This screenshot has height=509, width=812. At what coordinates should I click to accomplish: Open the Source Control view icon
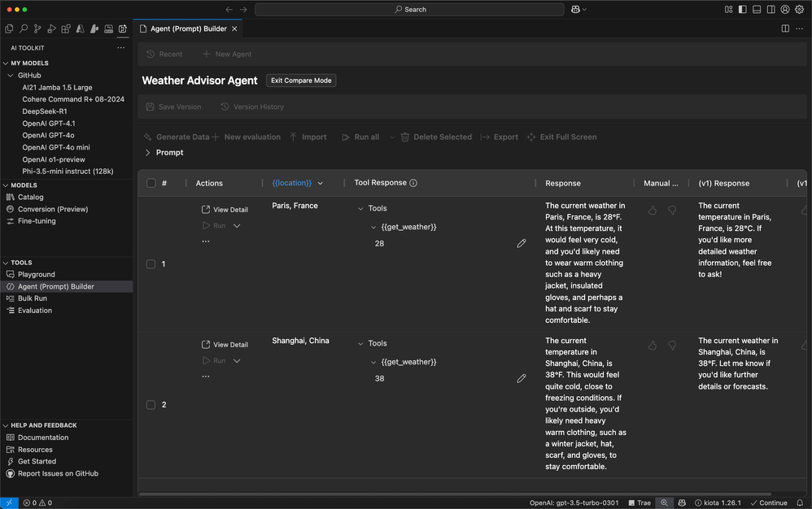tap(37, 29)
